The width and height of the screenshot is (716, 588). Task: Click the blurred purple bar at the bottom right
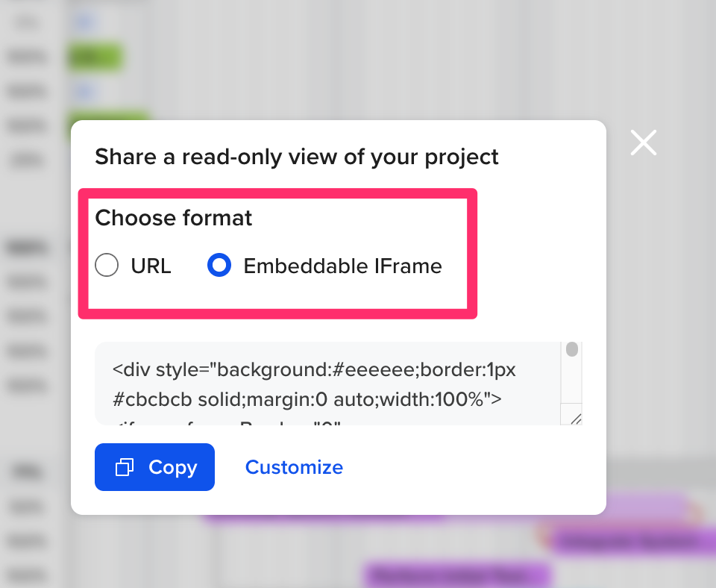click(632, 541)
